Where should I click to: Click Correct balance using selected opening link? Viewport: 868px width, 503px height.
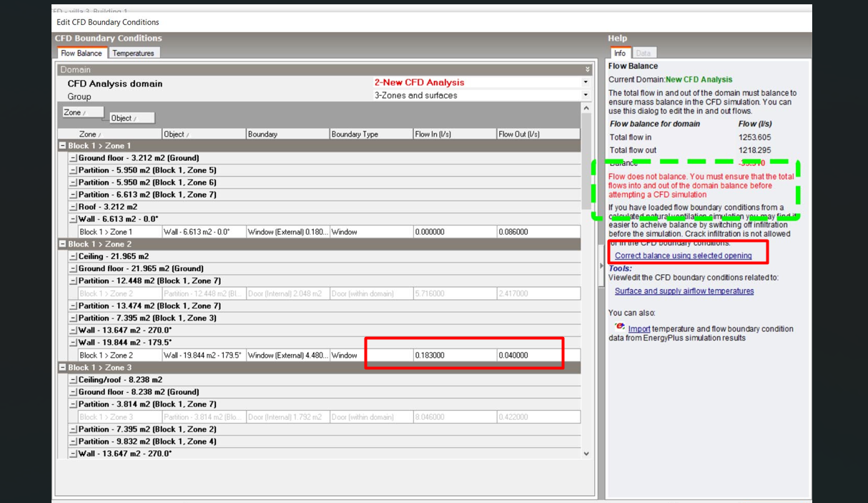tap(684, 255)
